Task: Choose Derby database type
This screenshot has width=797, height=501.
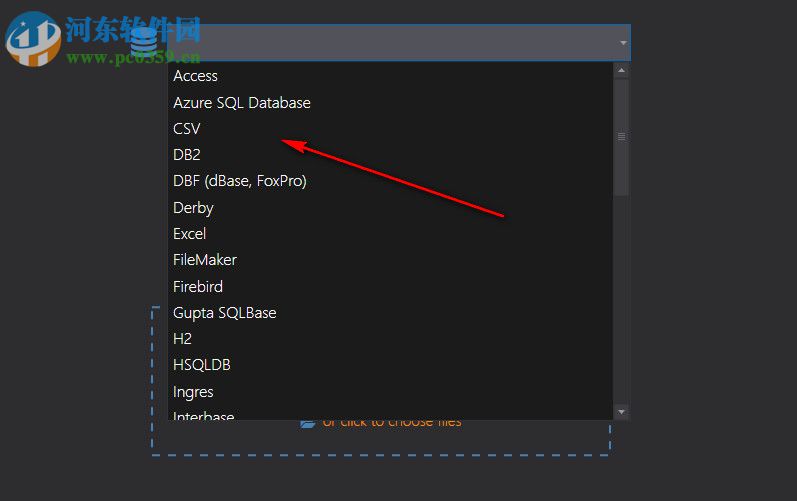Action: point(390,207)
